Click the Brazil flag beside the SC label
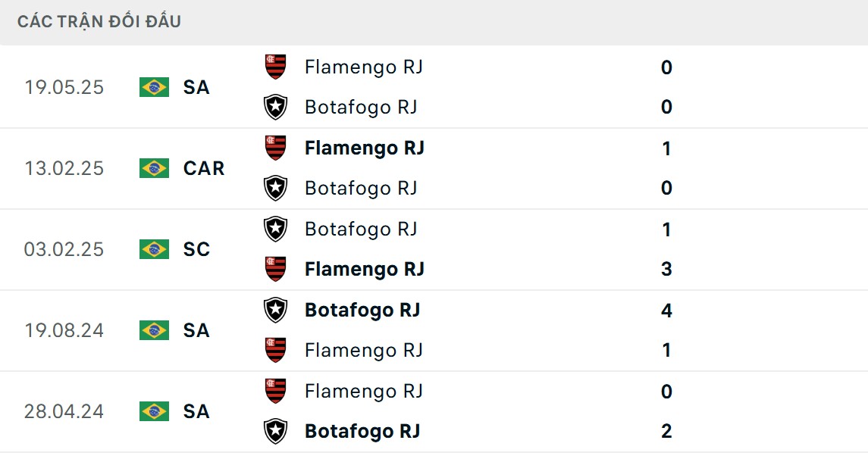Image resolution: width=868 pixels, height=459 pixels. click(154, 249)
